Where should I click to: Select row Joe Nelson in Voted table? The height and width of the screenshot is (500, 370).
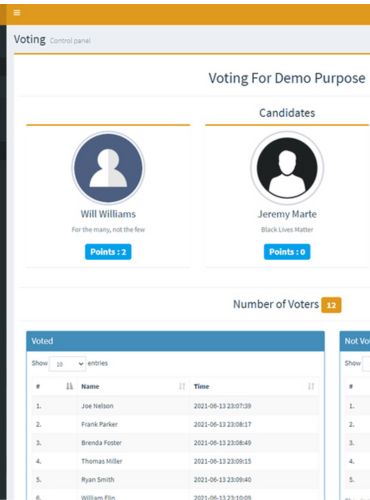coord(175,406)
